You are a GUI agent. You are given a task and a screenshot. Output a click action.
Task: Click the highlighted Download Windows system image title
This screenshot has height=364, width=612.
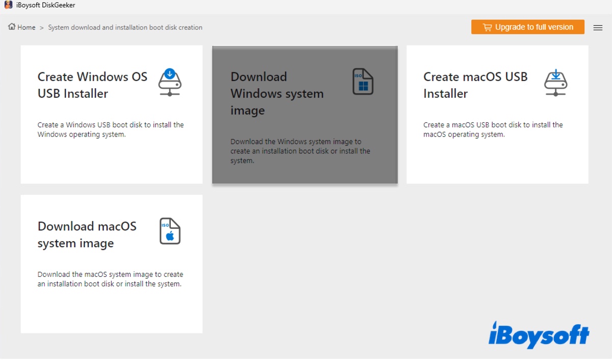tap(277, 93)
